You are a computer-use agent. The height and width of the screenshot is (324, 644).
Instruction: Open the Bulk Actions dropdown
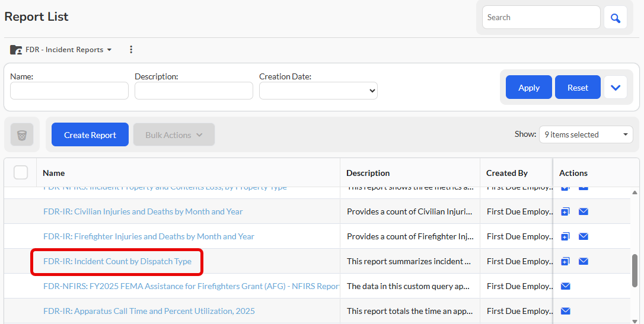(x=174, y=135)
